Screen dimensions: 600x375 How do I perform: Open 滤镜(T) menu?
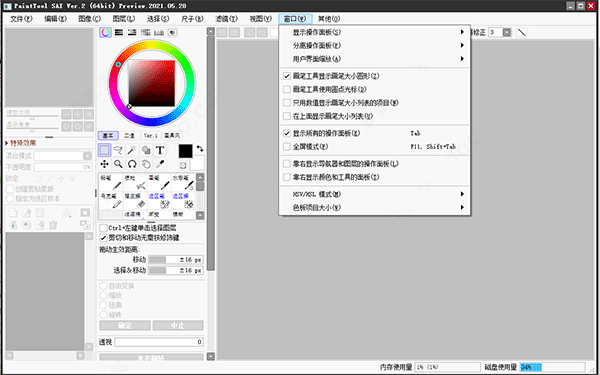pos(227,19)
